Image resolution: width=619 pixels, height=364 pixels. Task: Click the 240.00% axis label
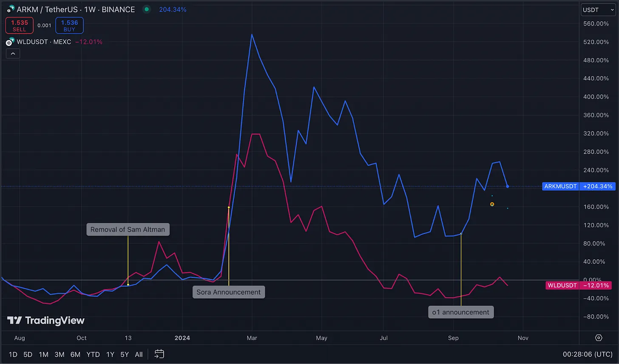click(x=596, y=170)
